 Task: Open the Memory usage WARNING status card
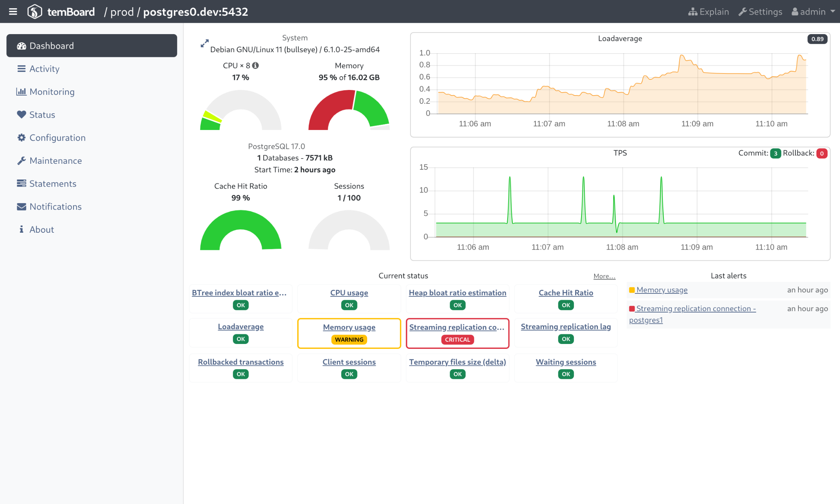[x=349, y=328]
